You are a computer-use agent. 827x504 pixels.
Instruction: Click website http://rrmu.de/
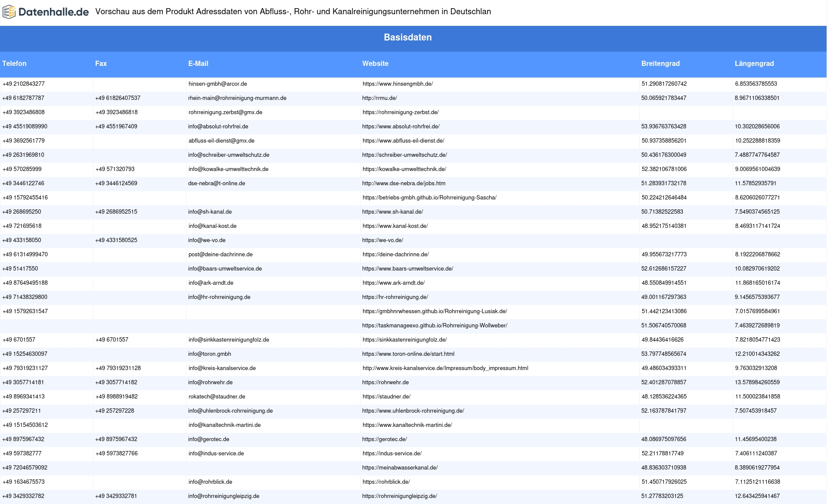coord(379,98)
